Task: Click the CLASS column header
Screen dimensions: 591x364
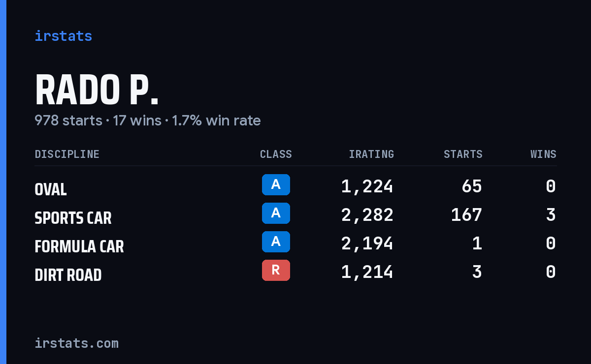Action: [x=276, y=154]
